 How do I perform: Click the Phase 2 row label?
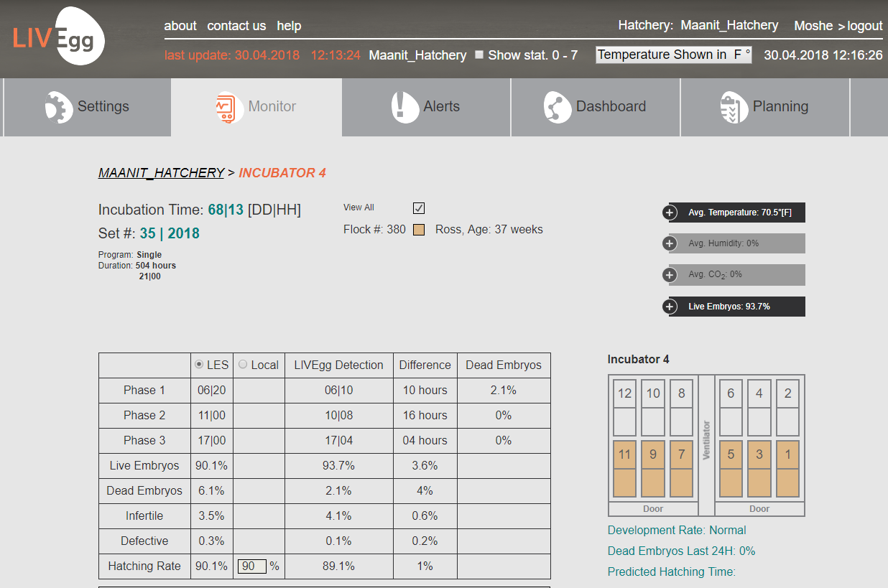point(144,416)
